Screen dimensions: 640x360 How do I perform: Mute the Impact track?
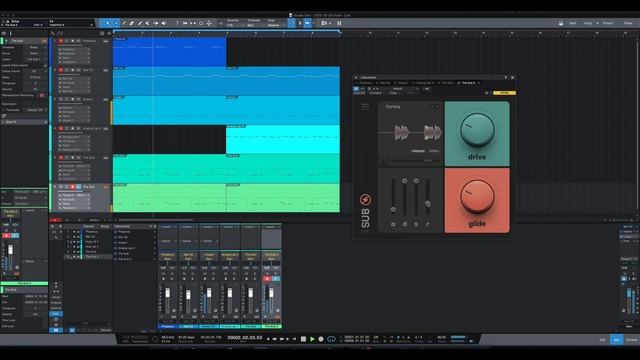click(60, 99)
